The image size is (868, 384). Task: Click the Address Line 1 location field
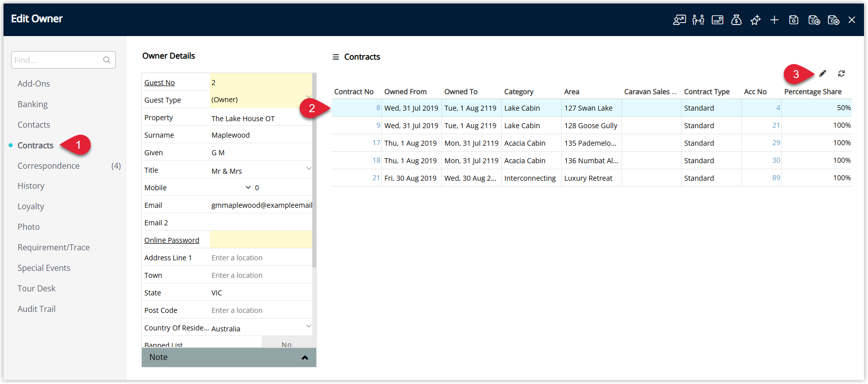(261, 258)
